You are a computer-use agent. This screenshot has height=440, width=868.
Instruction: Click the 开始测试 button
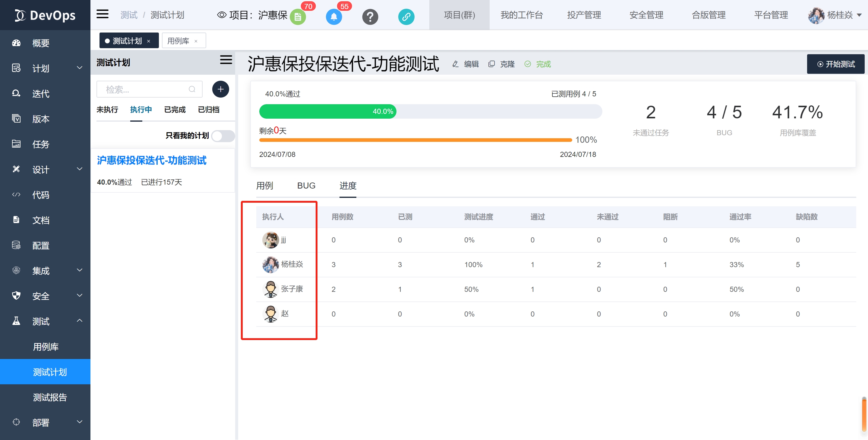(x=835, y=64)
